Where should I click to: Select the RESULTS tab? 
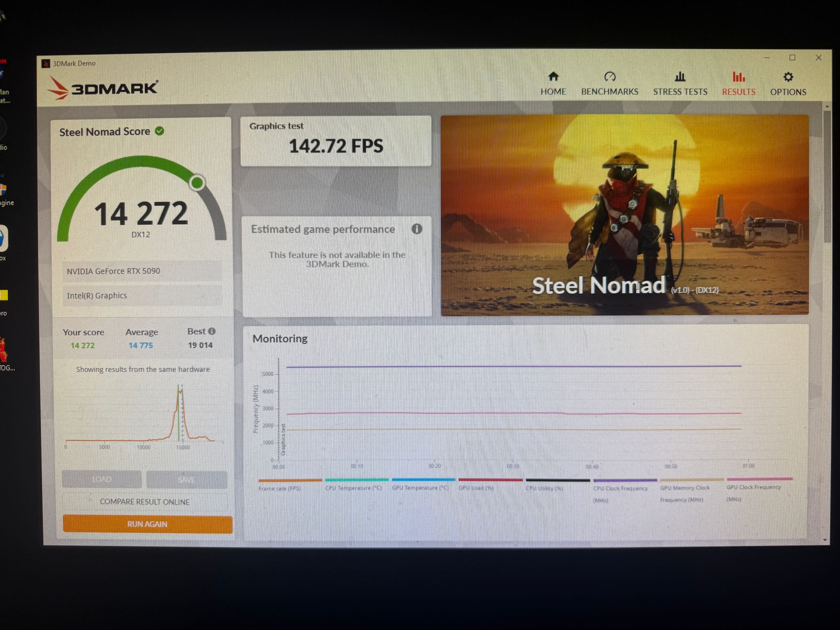(x=739, y=84)
